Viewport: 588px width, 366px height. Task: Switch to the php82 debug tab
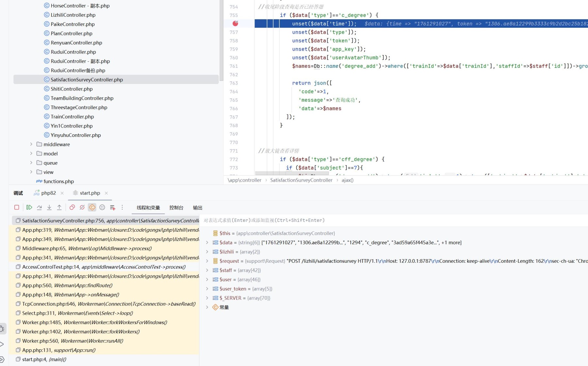click(48, 193)
